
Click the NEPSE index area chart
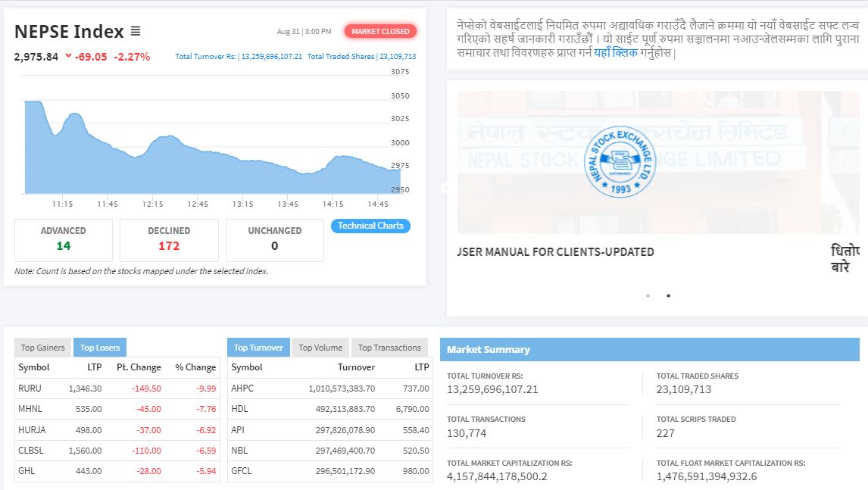coord(212,147)
